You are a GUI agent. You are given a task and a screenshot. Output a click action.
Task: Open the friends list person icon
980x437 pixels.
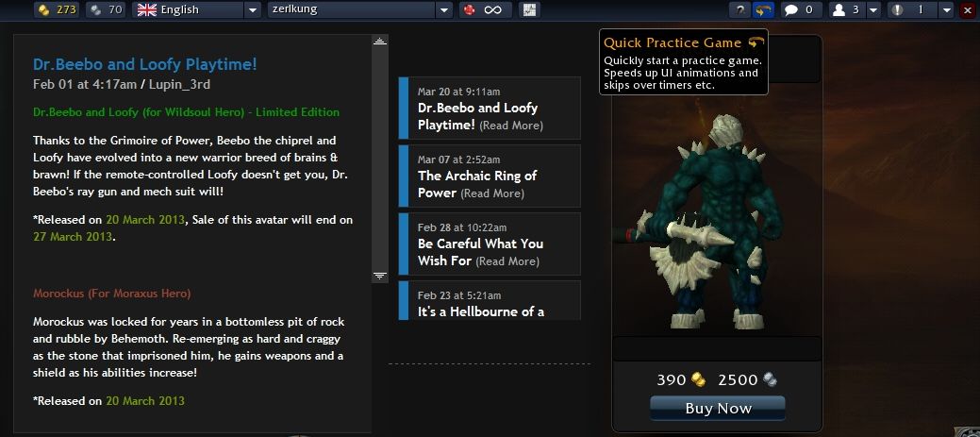[x=839, y=10]
